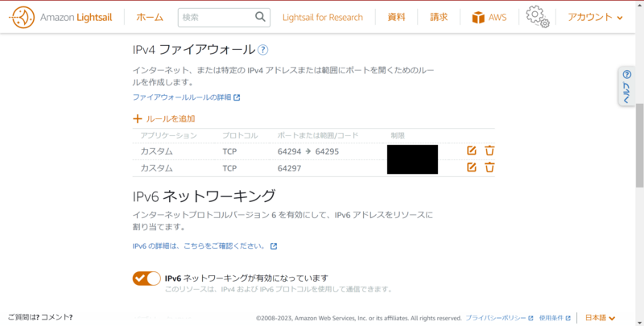Click ご質問は? コメント? feedback link

point(40,317)
